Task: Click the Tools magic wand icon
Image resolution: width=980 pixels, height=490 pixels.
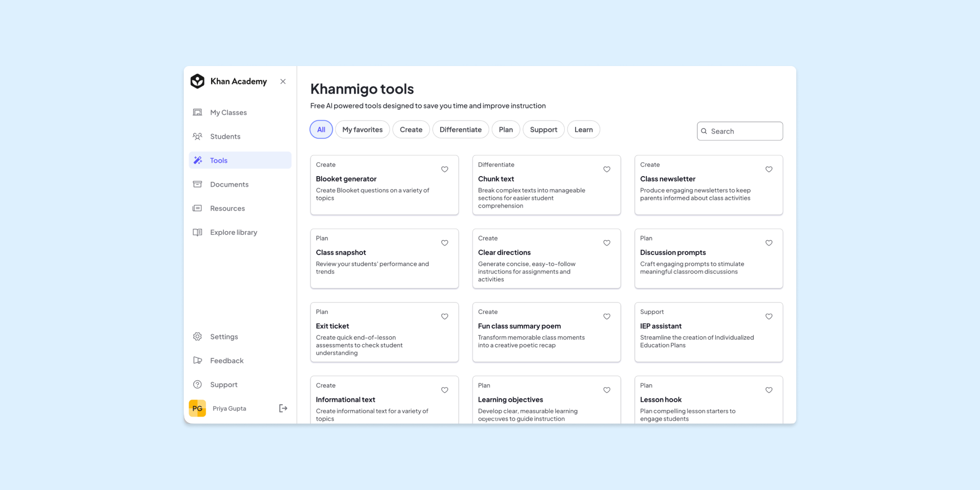Action: 197,160
